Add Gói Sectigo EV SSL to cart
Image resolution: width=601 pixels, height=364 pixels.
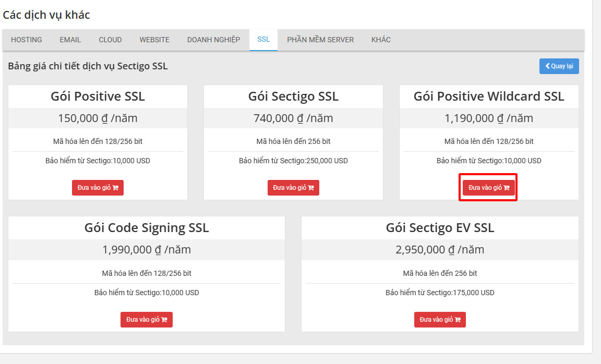click(x=440, y=320)
